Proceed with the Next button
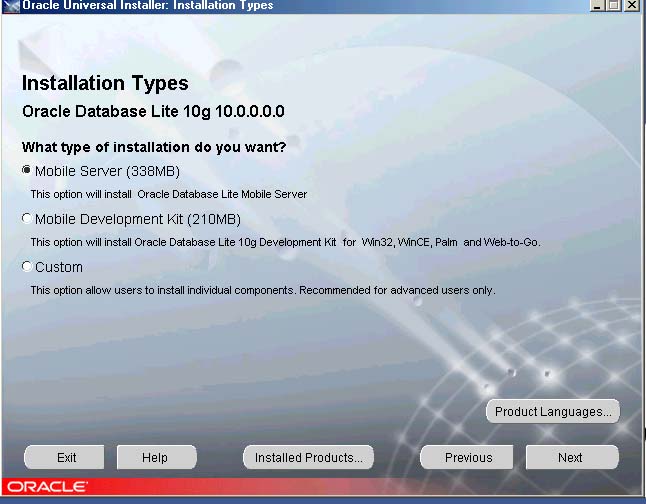Viewport: 646px width, 504px height. 570,458
